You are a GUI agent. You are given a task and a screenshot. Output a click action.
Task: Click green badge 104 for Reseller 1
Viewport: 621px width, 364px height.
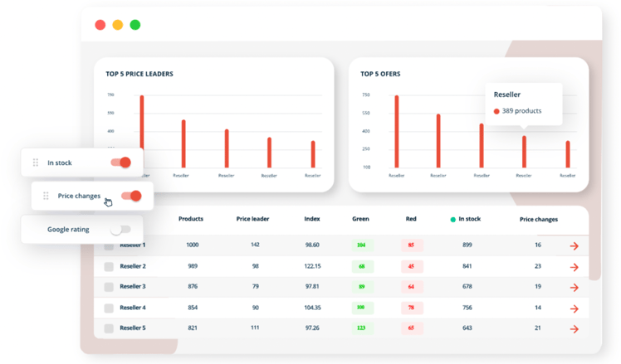(x=362, y=245)
